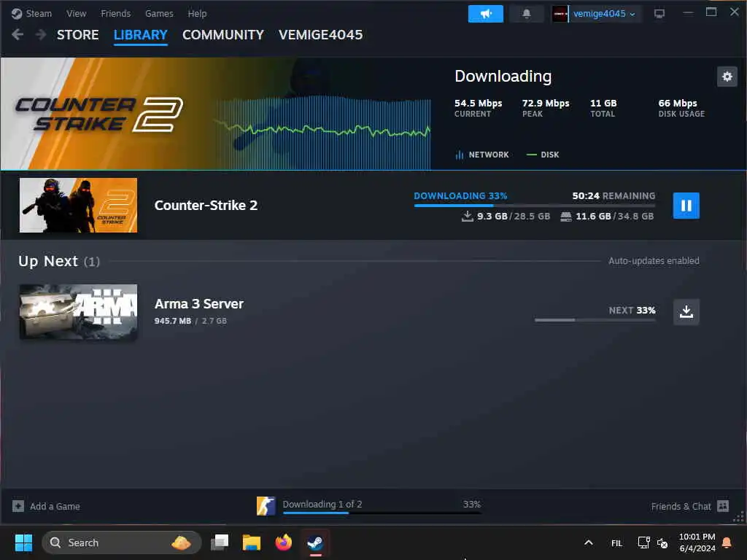
Task: Click the Steam taskbar icon
Action: pyautogui.click(x=315, y=542)
